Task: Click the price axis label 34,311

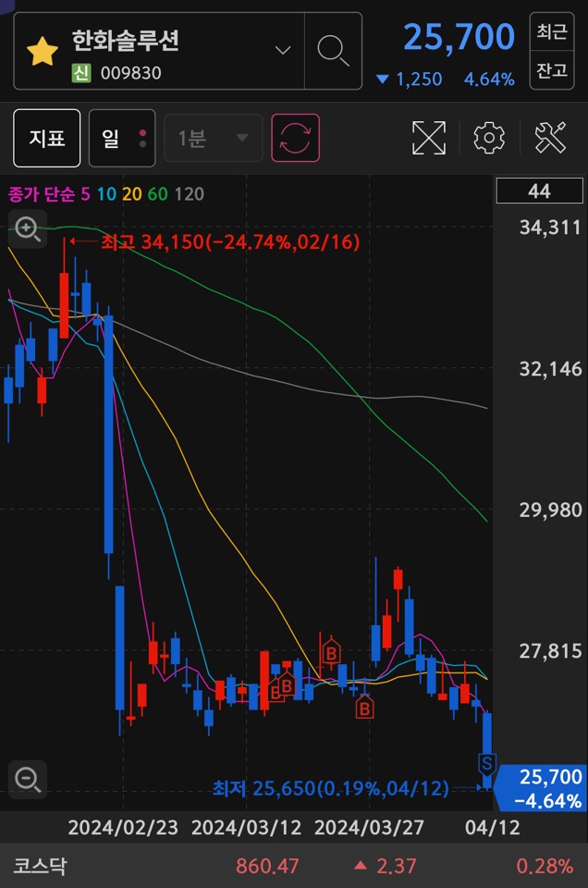Action: [x=550, y=228]
